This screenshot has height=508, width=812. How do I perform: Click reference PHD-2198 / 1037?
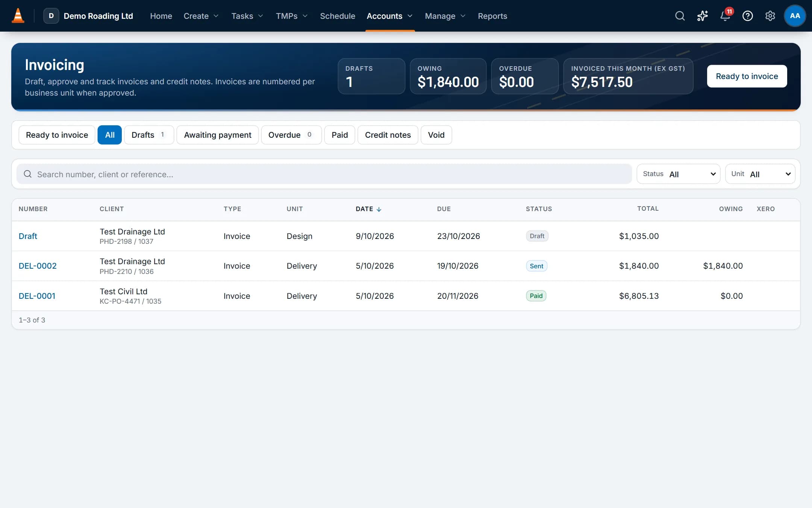[x=126, y=242]
